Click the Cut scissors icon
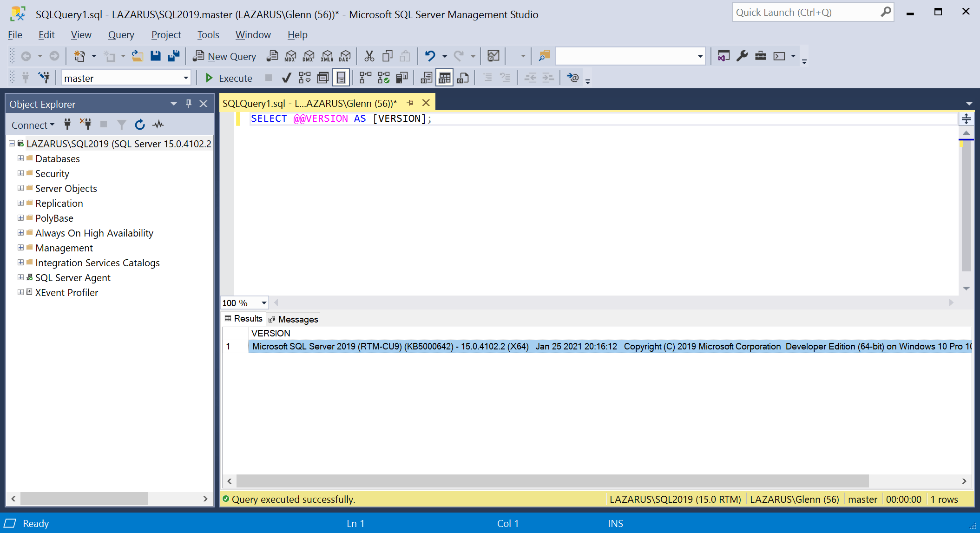980x533 pixels. tap(369, 56)
